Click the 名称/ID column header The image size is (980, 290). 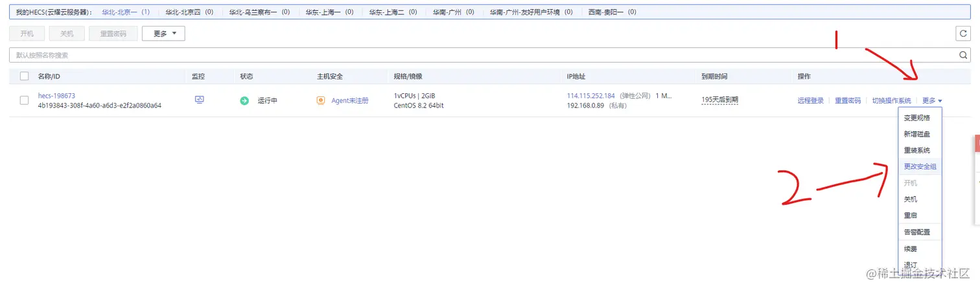[49, 76]
